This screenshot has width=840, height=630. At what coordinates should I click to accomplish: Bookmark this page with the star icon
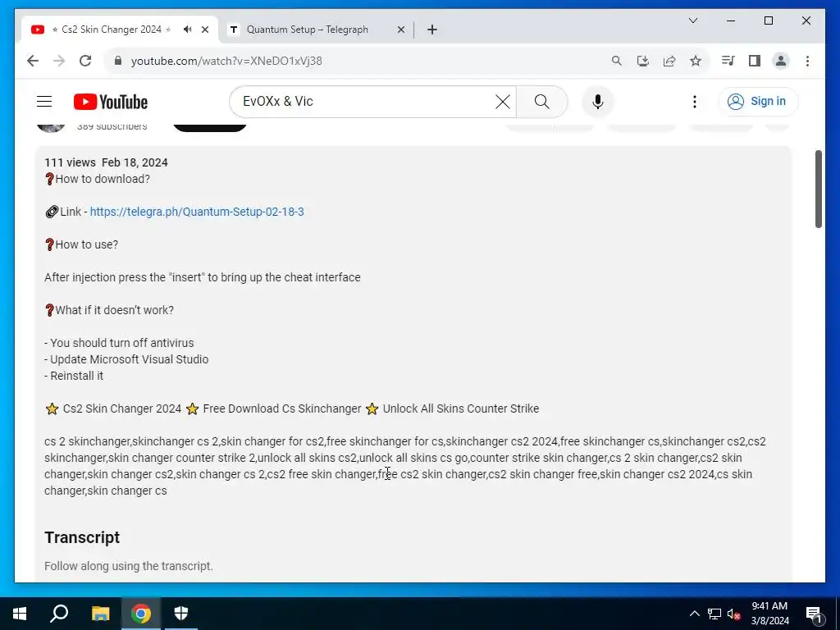pyautogui.click(x=696, y=61)
